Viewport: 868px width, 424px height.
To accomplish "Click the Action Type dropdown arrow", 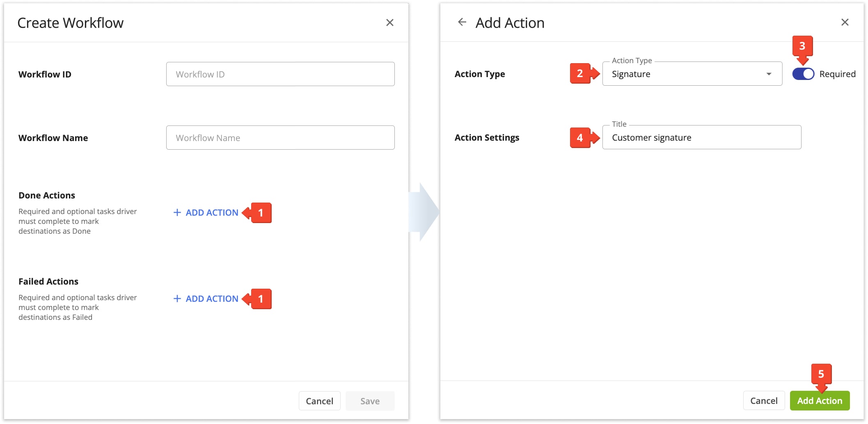I will click(769, 74).
